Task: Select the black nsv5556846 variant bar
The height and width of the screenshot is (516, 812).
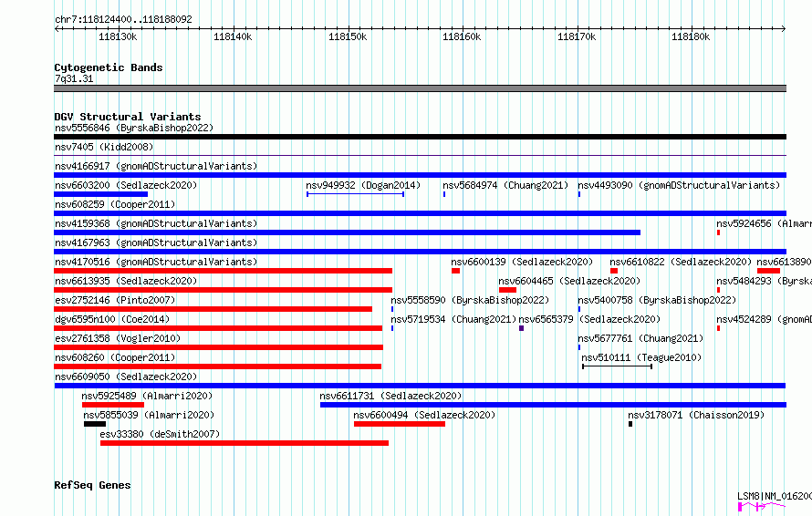Action: pyautogui.click(x=420, y=137)
